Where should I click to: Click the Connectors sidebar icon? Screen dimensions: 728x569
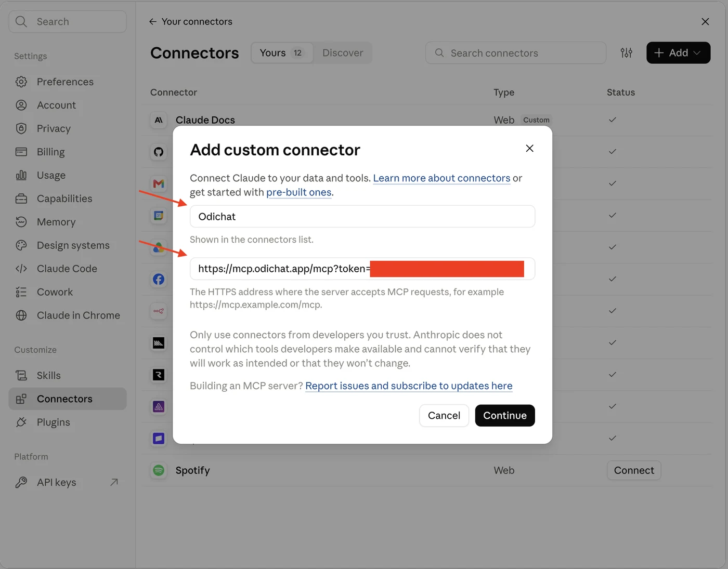tap(21, 399)
